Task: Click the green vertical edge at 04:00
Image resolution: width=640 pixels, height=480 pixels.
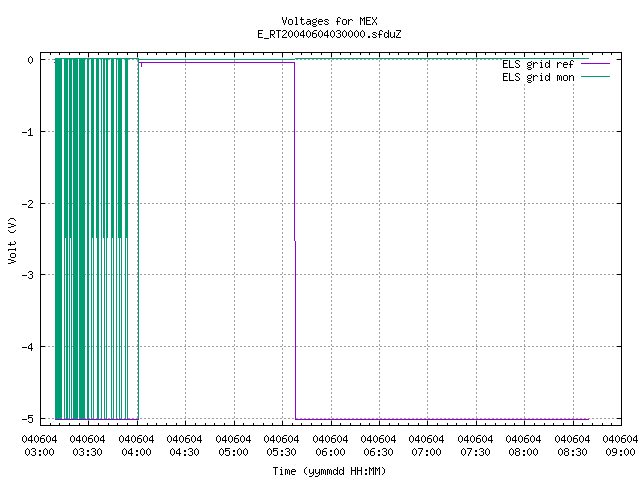Action: pyautogui.click(x=138, y=239)
